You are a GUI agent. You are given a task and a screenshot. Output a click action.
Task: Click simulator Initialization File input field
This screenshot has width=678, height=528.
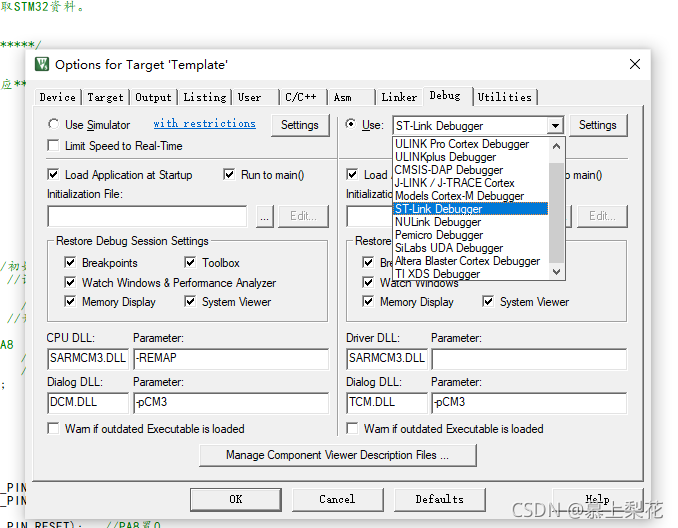[147, 216]
